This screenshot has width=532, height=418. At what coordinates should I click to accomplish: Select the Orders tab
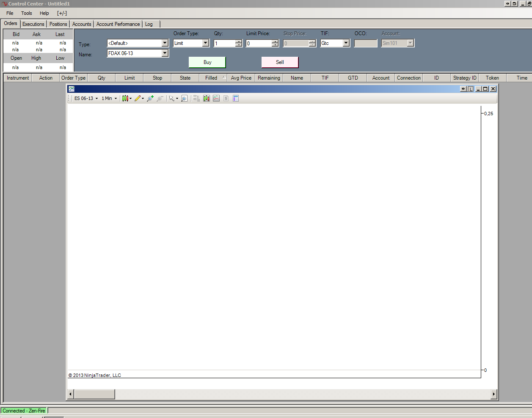click(x=11, y=23)
